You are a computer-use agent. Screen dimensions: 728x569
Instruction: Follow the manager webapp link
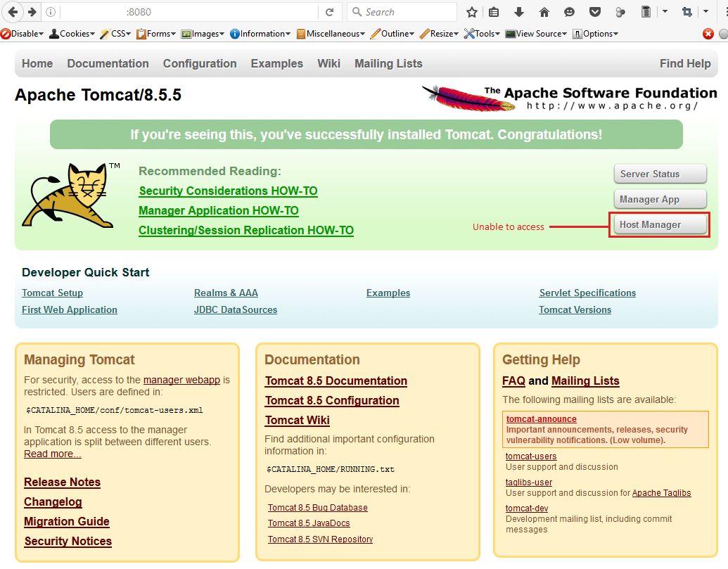(181, 380)
